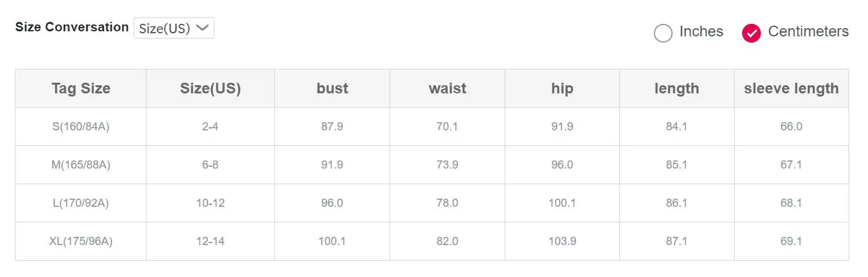The width and height of the screenshot is (868, 277).
Task: Click the 10-12 US size cell
Action: pos(210,203)
